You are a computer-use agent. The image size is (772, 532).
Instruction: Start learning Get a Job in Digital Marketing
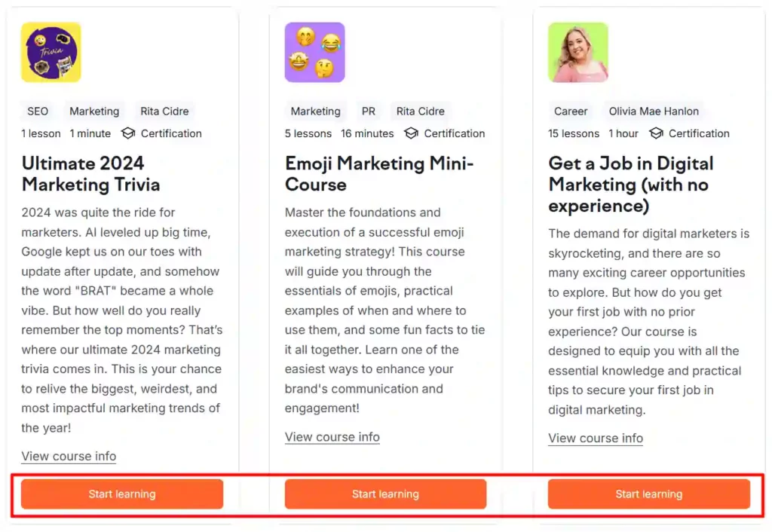[x=649, y=494]
